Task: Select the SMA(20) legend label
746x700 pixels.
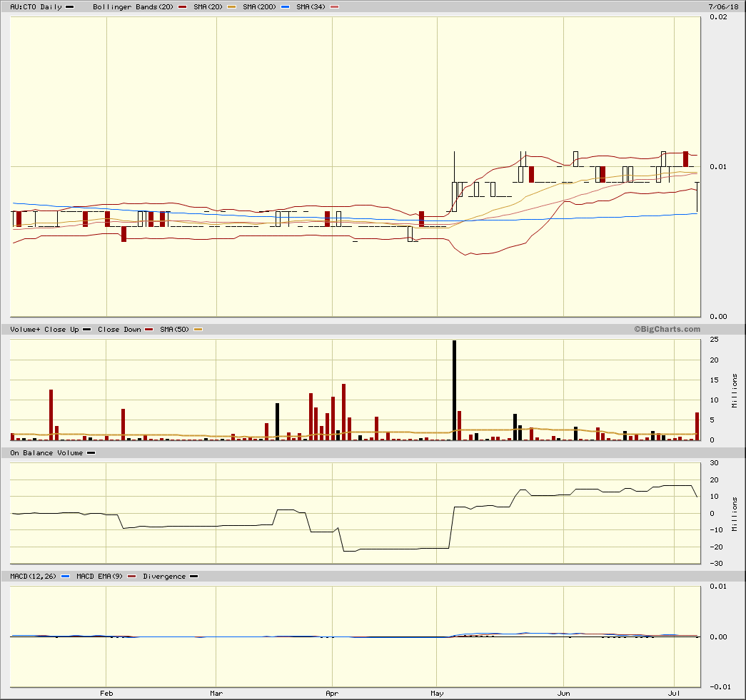Action: coord(208,7)
